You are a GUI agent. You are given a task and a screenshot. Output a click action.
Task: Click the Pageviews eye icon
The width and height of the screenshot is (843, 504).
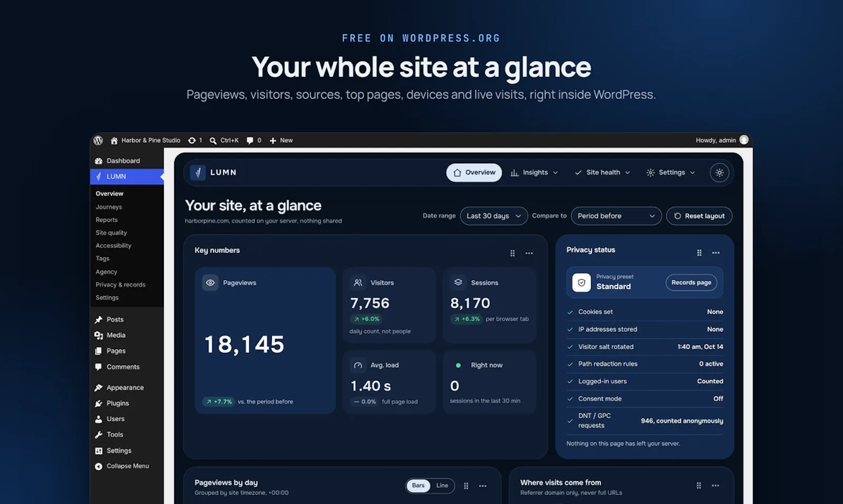coord(210,283)
